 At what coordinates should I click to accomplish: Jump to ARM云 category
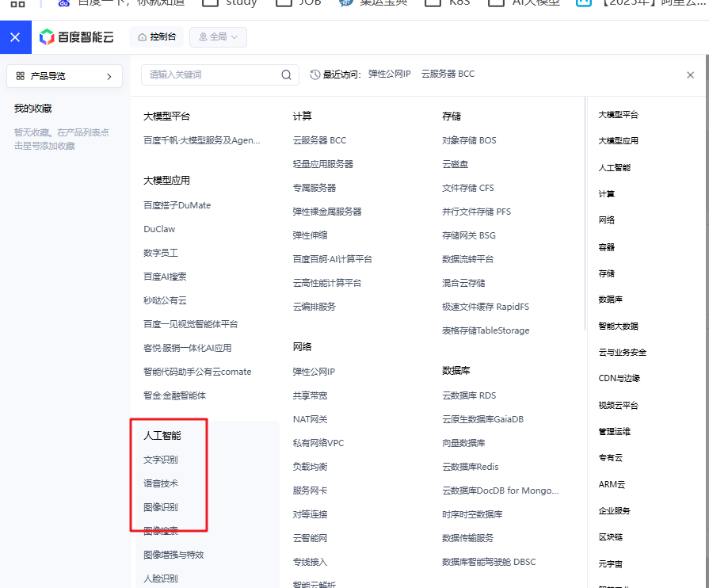pos(612,484)
